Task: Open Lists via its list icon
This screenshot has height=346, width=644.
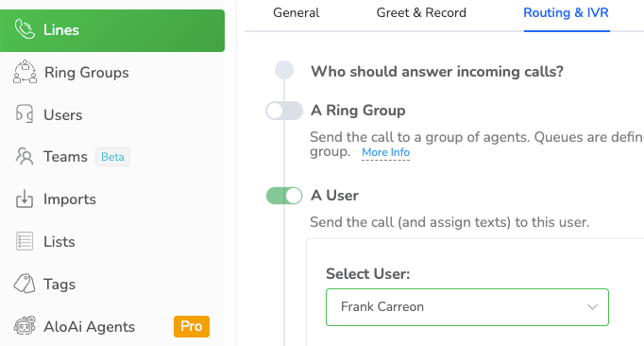Action: coord(25,241)
